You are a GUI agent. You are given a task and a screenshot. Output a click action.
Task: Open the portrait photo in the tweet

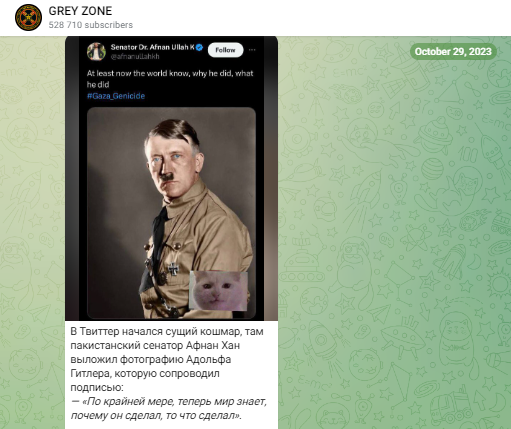point(171,213)
